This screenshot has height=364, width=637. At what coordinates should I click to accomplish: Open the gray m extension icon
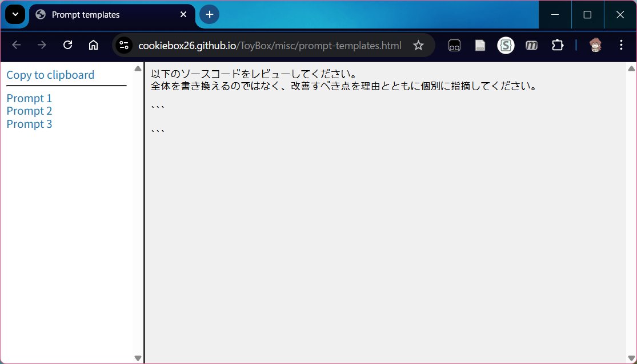pyautogui.click(x=531, y=46)
